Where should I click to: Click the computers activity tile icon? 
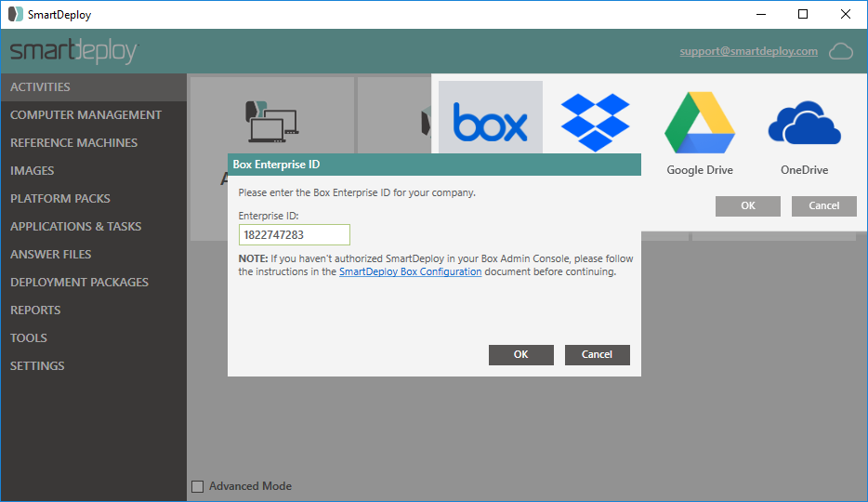point(271,121)
